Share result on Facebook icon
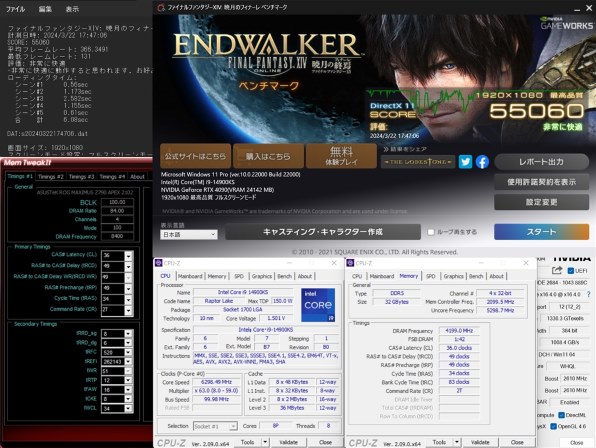This screenshot has height=448, width=596. 482,162
